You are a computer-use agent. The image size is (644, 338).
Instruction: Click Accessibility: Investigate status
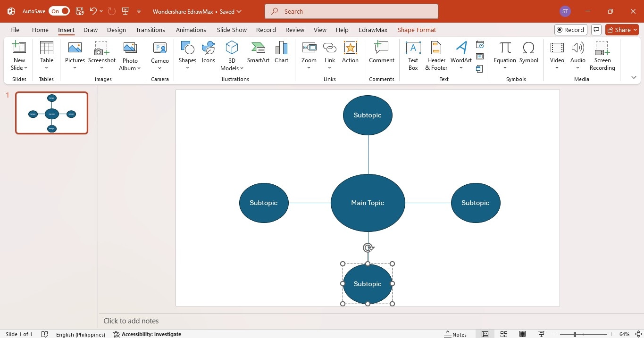(x=147, y=334)
